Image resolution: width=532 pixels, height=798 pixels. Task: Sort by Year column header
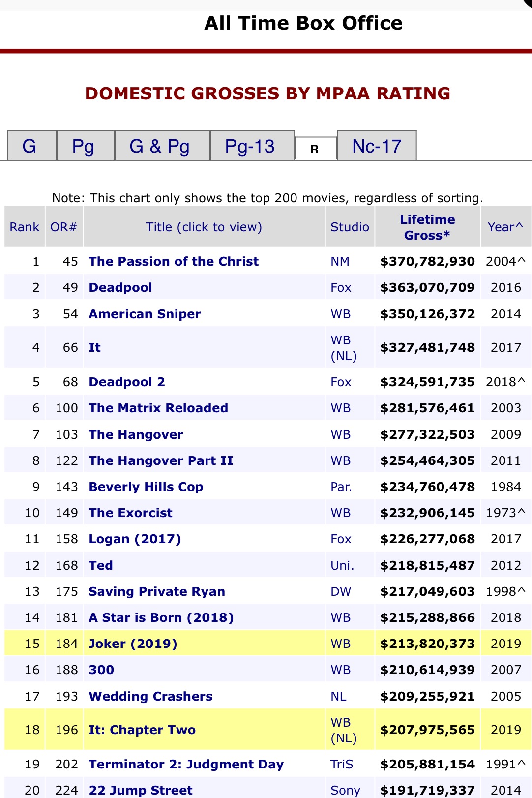coord(505,227)
